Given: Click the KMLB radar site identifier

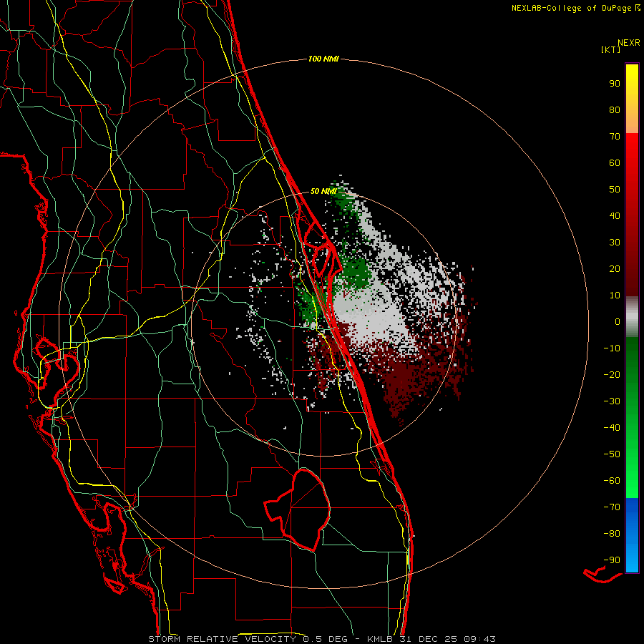Looking at the screenshot, I should point(379,639).
